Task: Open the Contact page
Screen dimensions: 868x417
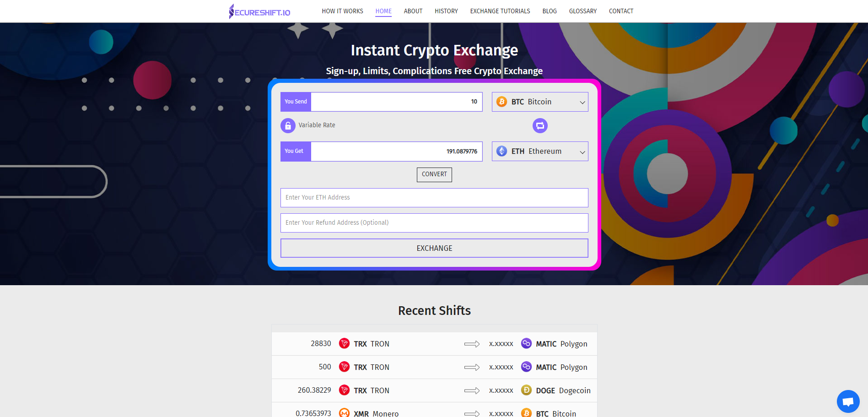Action: pos(621,11)
